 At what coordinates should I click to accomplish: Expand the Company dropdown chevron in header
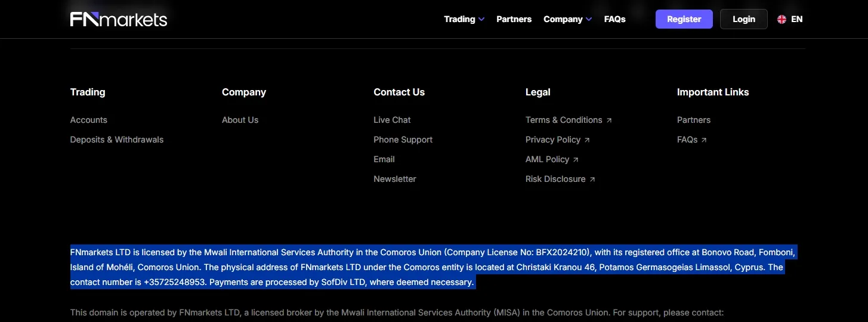point(589,20)
